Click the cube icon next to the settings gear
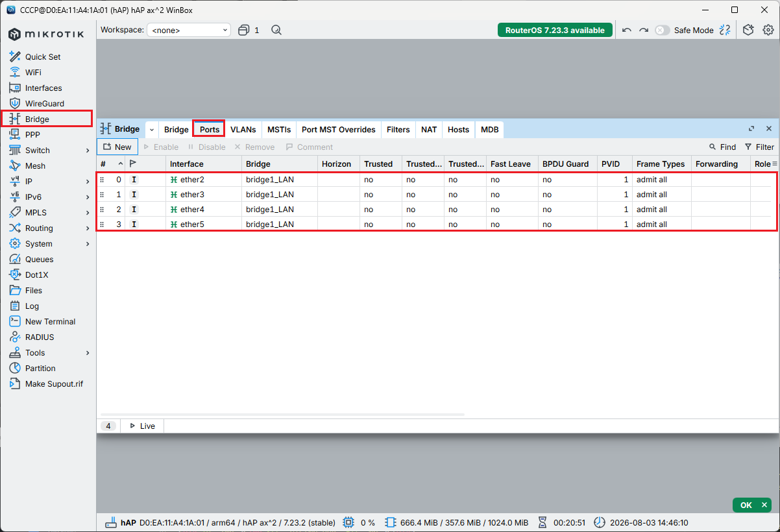The width and height of the screenshot is (780, 532). [748, 30]
